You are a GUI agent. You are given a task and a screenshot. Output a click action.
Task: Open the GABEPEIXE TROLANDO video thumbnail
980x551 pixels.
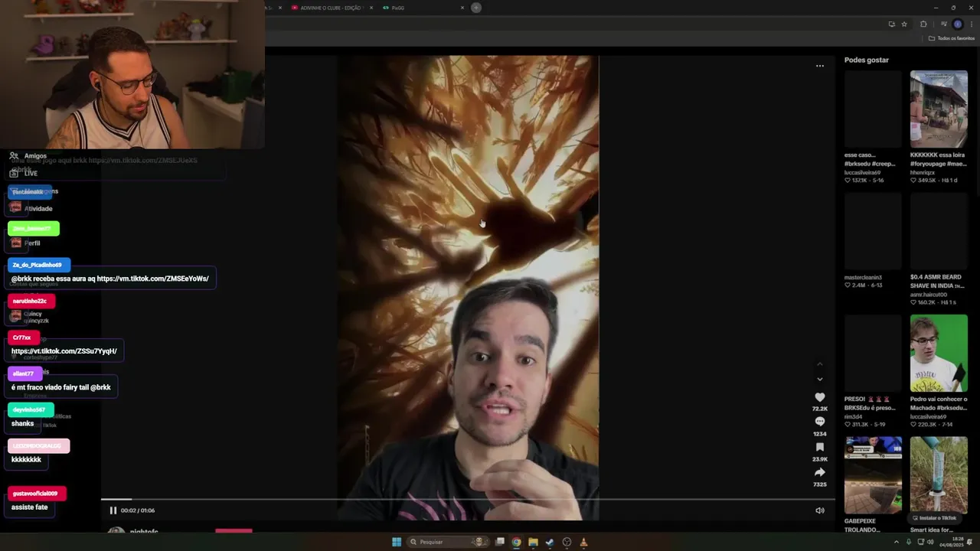(x=873, y=475)
